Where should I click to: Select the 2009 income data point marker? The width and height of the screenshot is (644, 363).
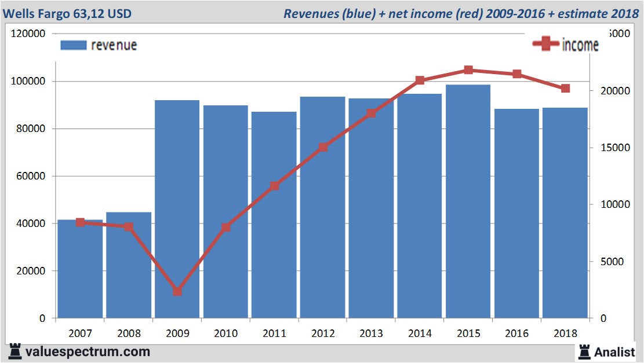[177, 291]
